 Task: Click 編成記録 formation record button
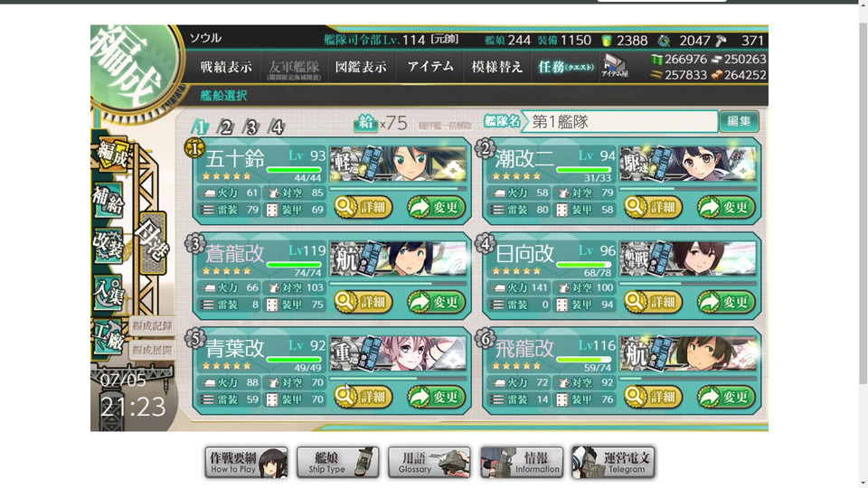tap(152, 325)
